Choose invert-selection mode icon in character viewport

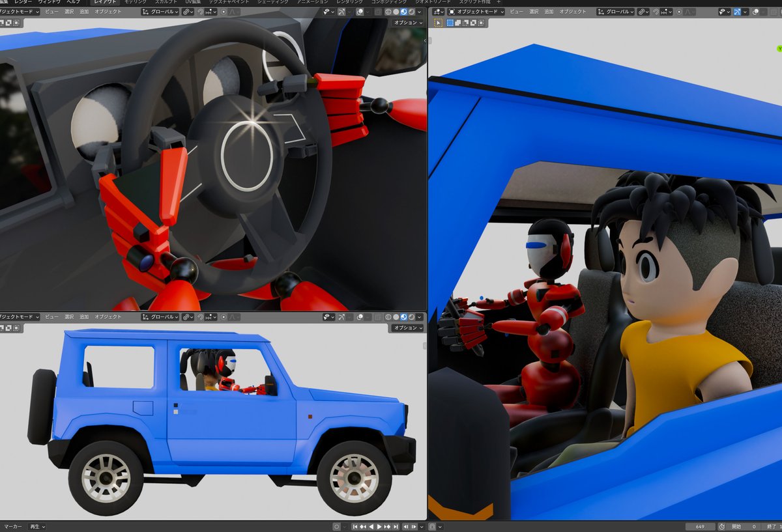coord(473,22)
